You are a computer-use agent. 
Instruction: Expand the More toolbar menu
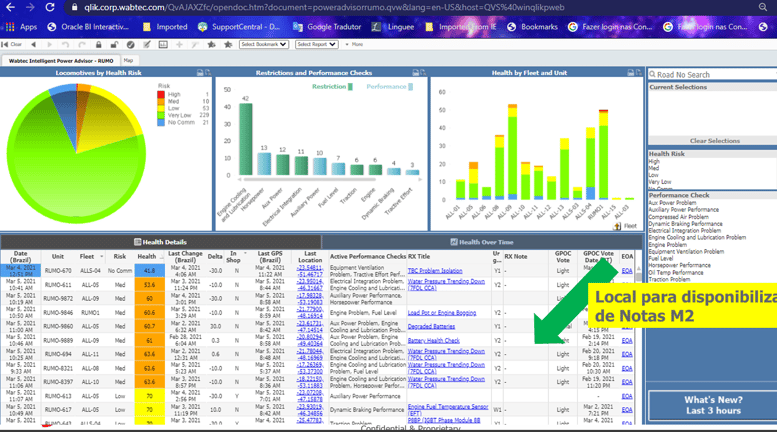pyautogui.click(x=354, y=45)
